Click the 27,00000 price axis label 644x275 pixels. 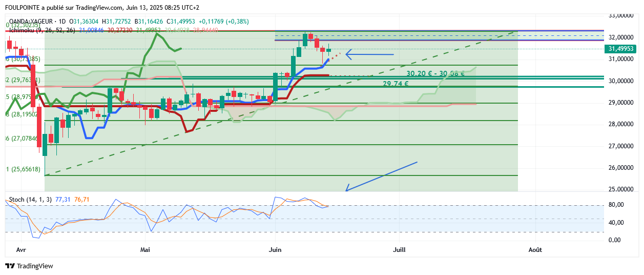pyautogui.click(x=621, y=146)
